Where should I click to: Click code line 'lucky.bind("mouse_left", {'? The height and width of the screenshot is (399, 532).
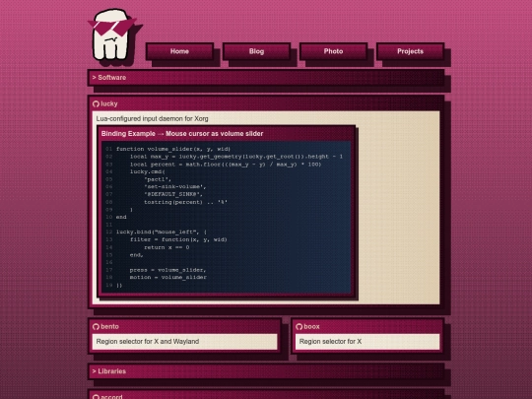pyautogui.click(x=162, y=233)
